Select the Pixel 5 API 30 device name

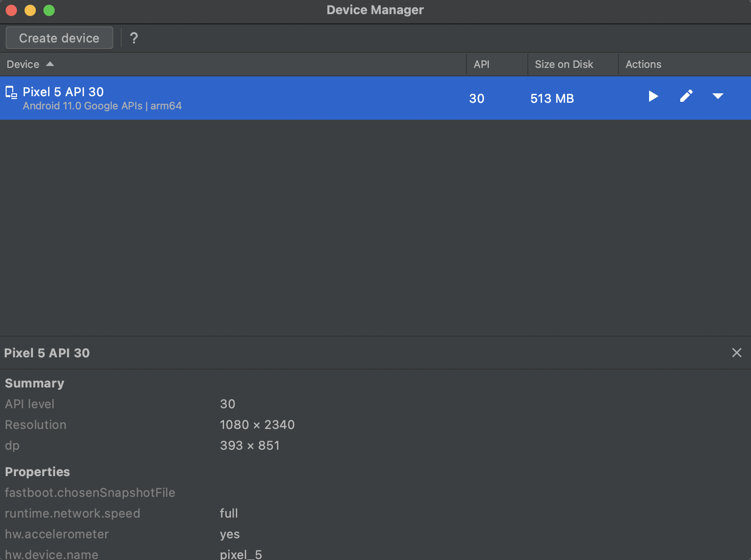(63, 92)
